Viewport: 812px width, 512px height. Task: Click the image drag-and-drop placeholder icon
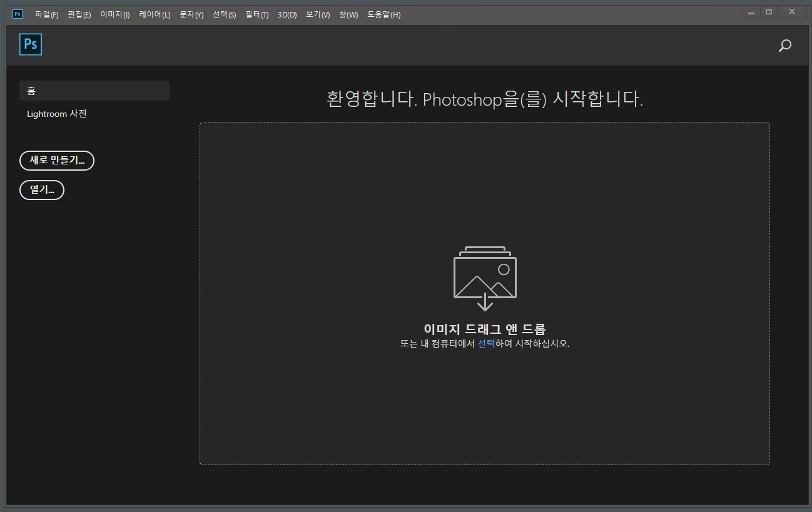(x=485, y=278)
